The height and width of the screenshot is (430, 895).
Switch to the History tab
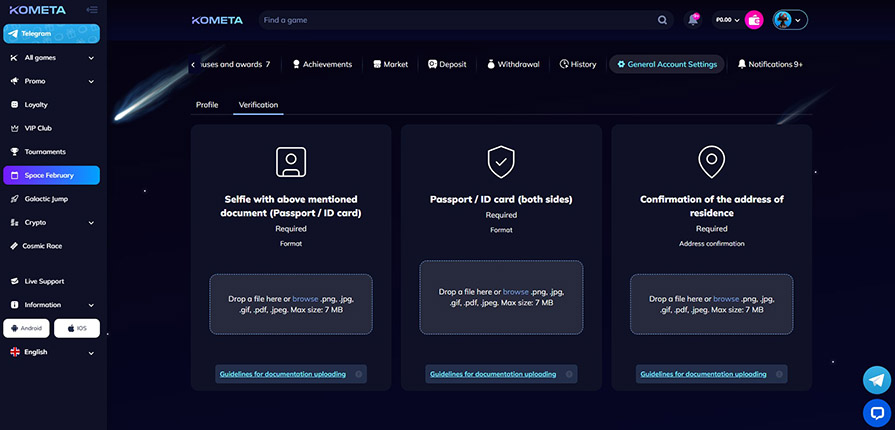[578, 65]
